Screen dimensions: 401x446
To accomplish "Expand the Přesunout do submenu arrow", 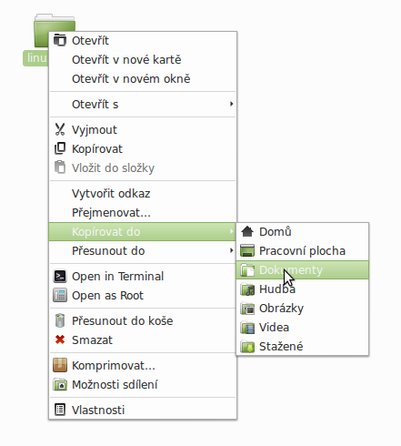I will click(231, 250).
